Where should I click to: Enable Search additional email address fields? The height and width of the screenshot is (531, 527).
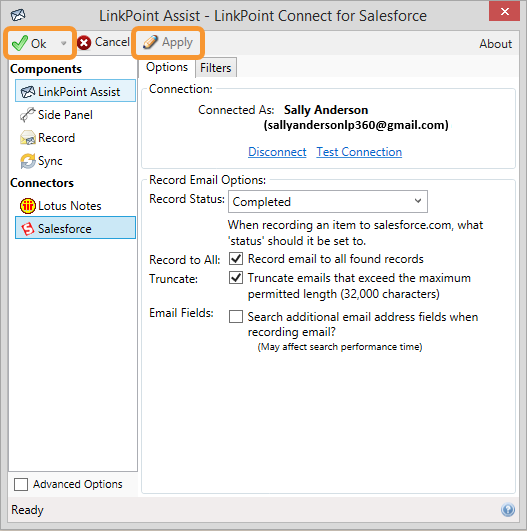coord(236,317)
